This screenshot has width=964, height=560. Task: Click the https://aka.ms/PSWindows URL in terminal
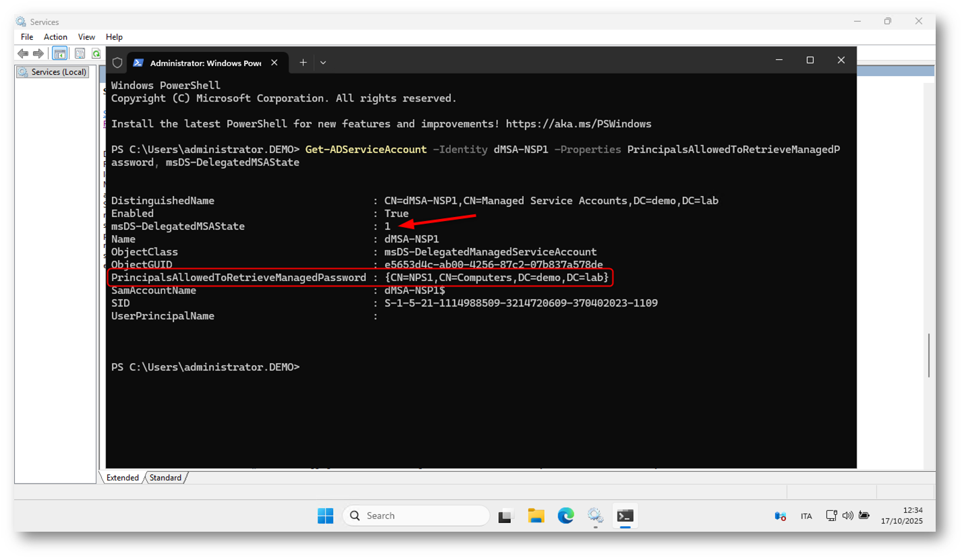click(578, 124)
